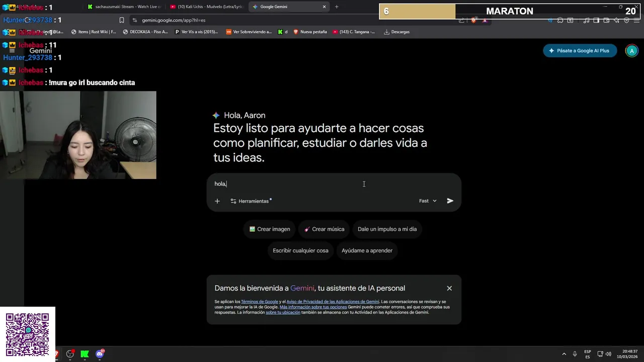This screenshot has height=362, width=644.
Task: Open the Herramientas tools menu
Action: tap(251, 201)
